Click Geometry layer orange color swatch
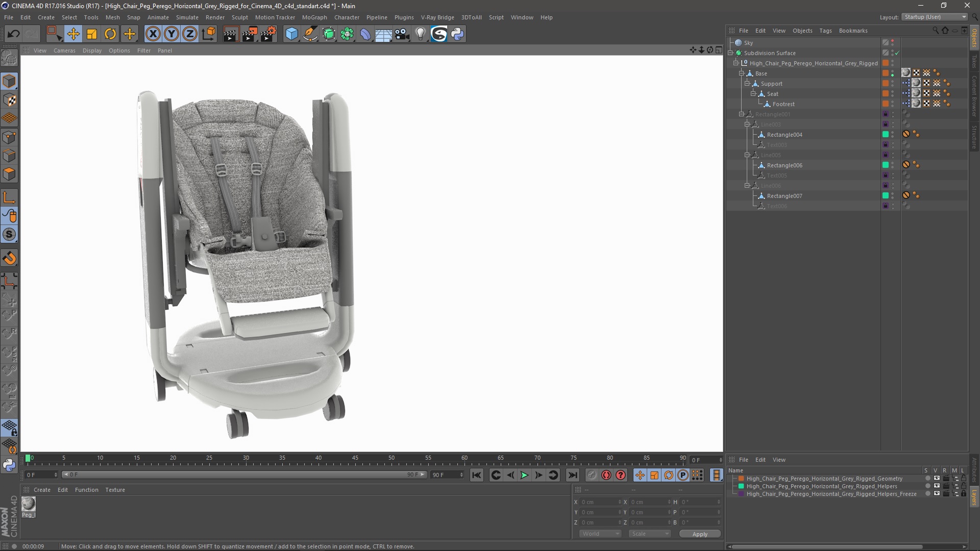This screenshot has height=551, width=980. [741, 479]
